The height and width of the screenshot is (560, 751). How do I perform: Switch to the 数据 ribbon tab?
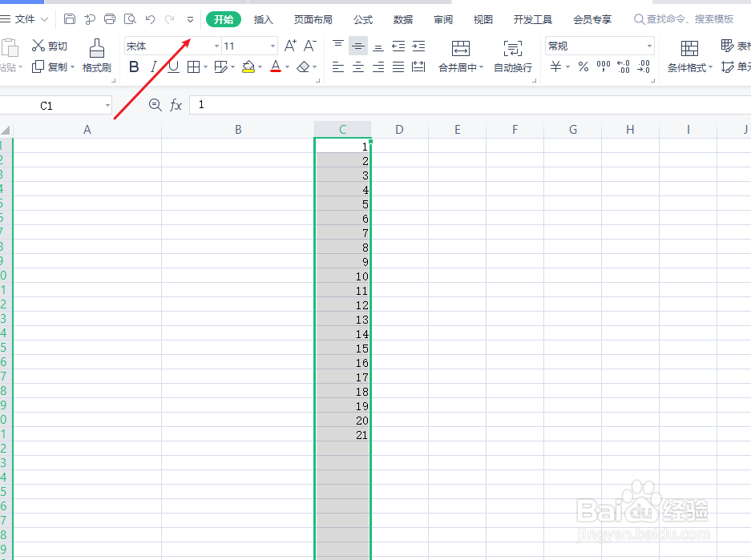pos(402,19)
